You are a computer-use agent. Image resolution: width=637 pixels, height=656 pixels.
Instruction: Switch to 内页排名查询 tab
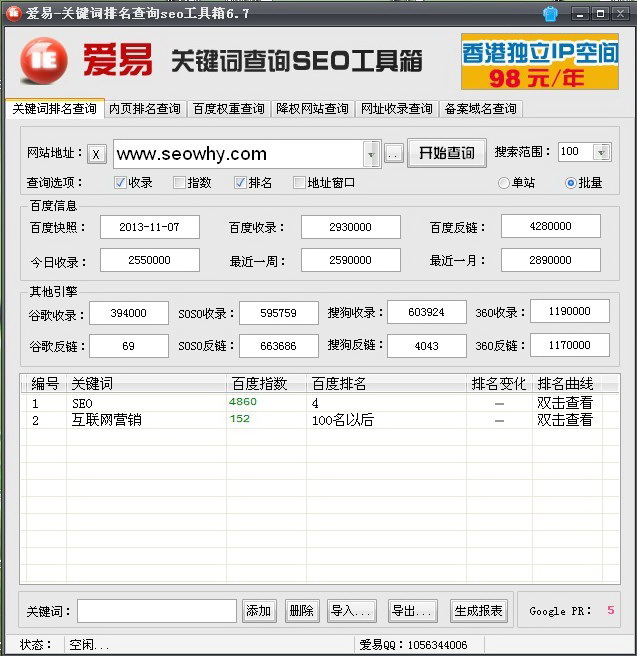pyautogui.click(x=145, y=109)
